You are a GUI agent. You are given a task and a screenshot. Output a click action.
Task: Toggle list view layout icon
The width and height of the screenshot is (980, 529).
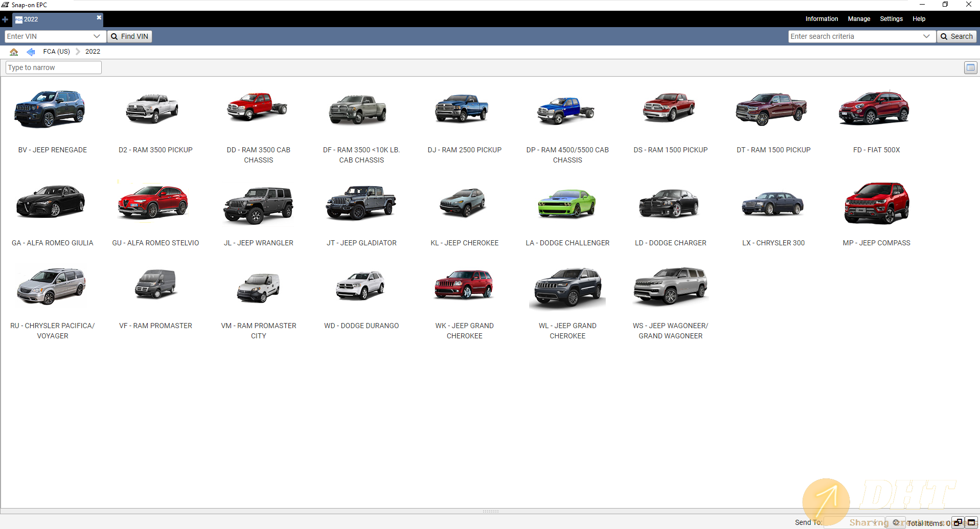pos(970,67)
